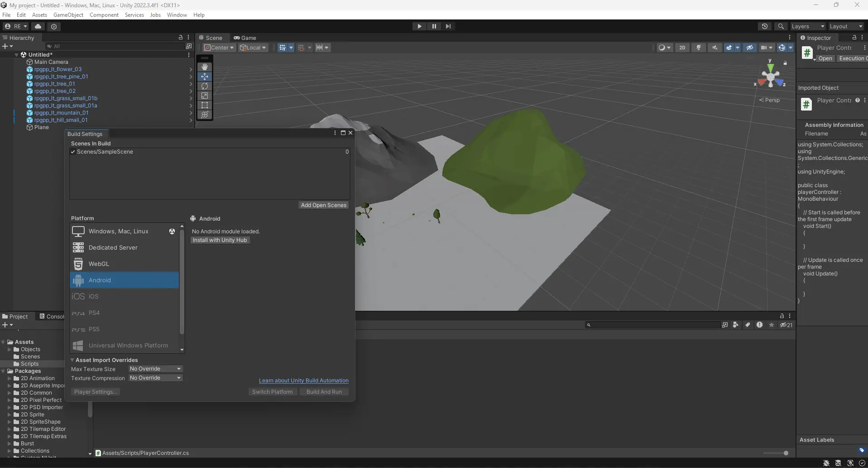Open the Window menu

[x=177, y=14]
